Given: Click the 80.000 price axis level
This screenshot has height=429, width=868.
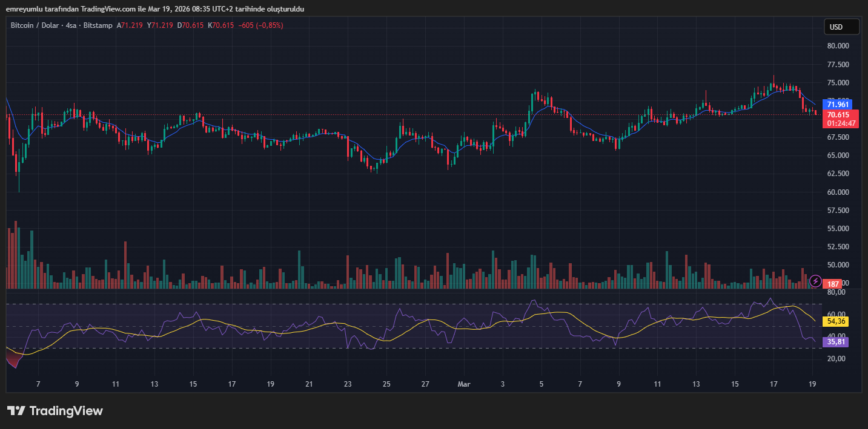Looking at the screenshot, I should point(838,46).
